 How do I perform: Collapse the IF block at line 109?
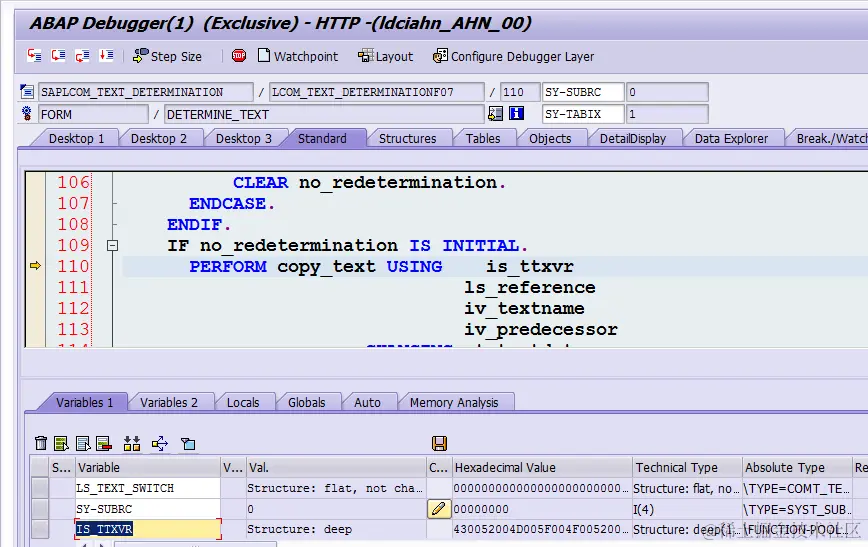click(x=112, y=245)
